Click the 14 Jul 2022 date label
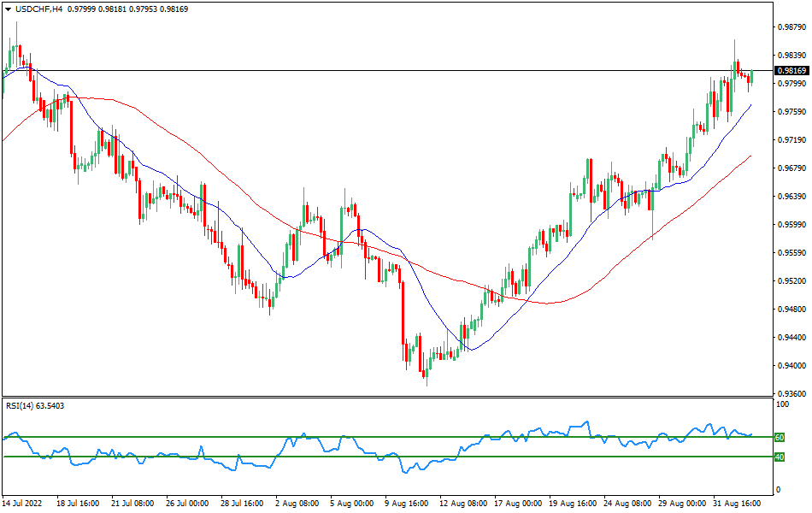 pyautogui.click(x=24, y=504)
